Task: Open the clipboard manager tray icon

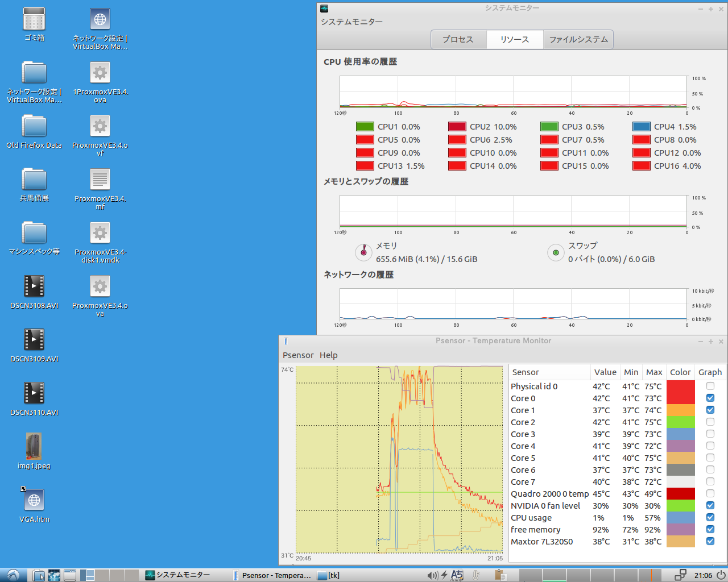Action: click(x=500, y=575)
